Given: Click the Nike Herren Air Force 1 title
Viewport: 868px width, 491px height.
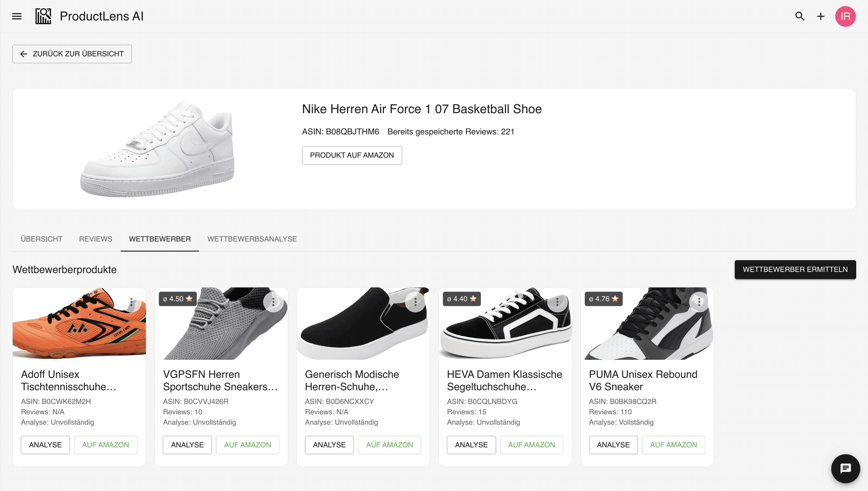Looking at the screenshot, I should coord(422,109).
